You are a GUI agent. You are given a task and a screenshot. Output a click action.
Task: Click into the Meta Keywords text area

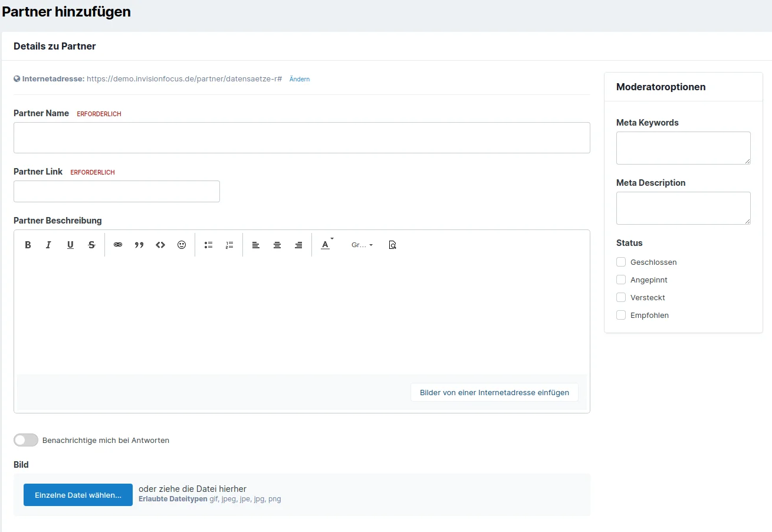[683, 147]
